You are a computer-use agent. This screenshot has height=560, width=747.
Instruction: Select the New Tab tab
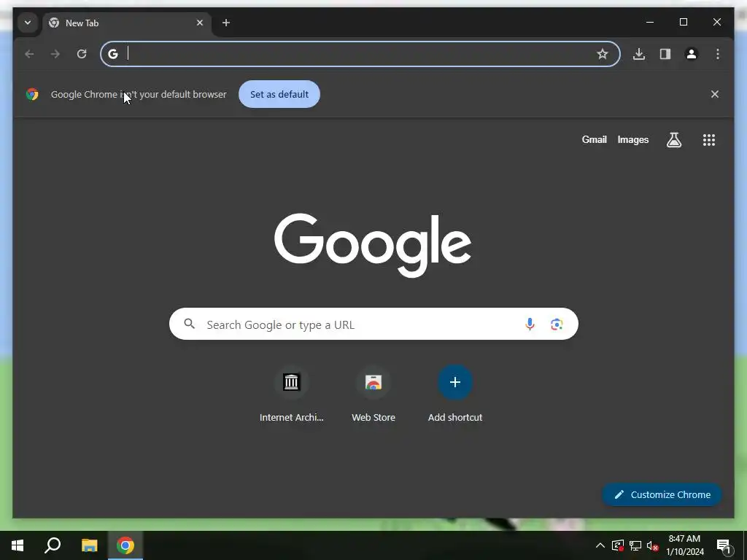coord(126,23)
